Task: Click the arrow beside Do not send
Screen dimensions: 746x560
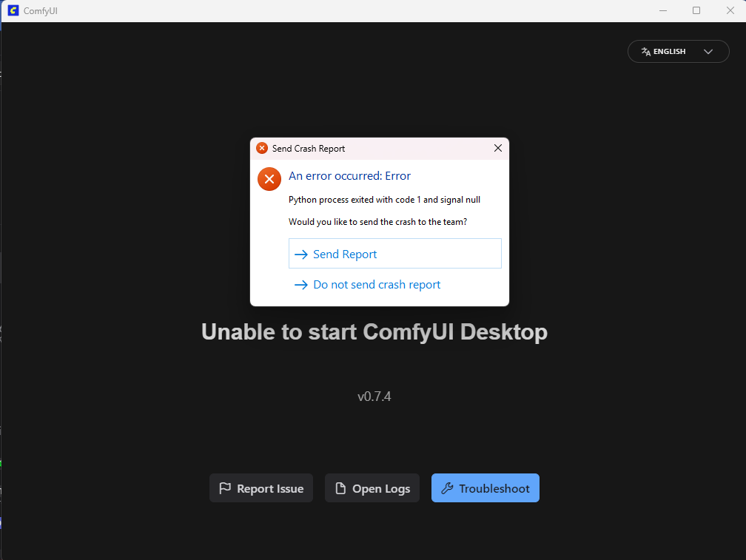Action: tap(301, 285)
